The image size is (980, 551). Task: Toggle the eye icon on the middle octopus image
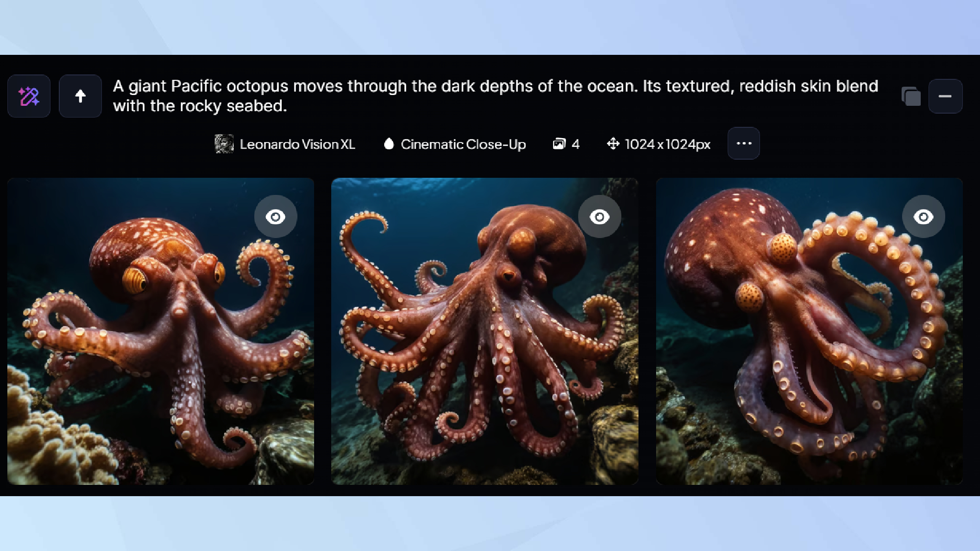pos(600,216)
